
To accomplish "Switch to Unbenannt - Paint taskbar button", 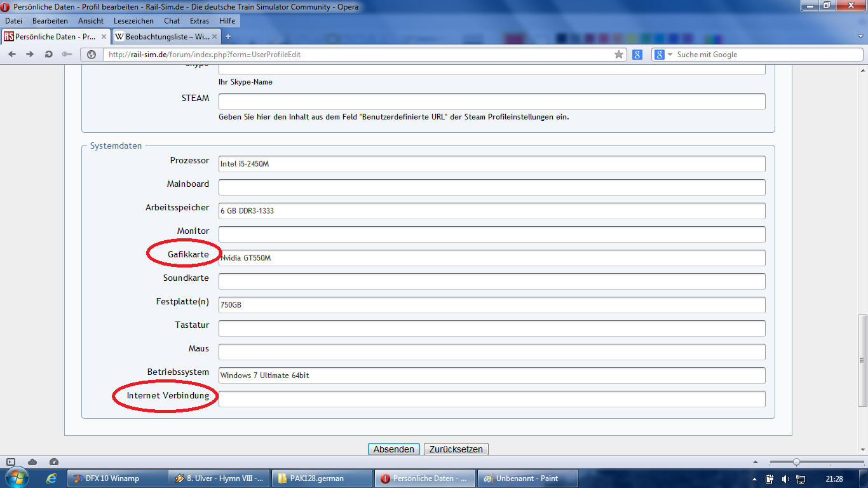I will point(527,478).
